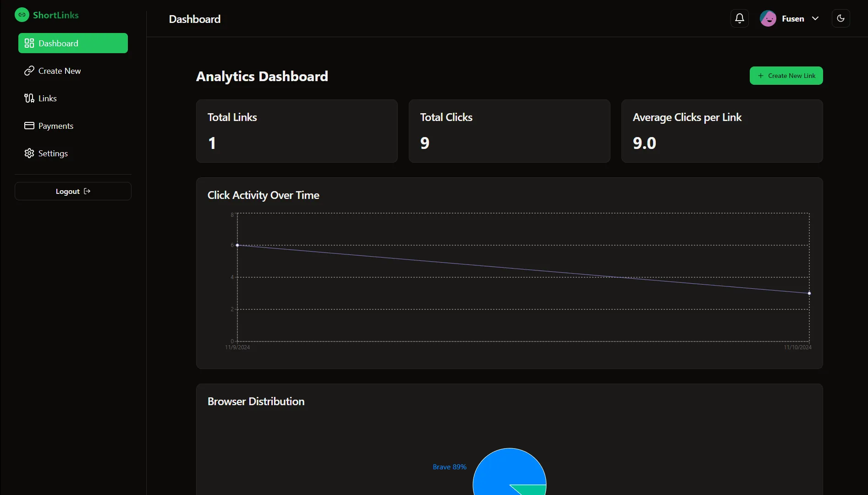Click the 9.0 average value
868x495 pixels.
pos(644,143)
